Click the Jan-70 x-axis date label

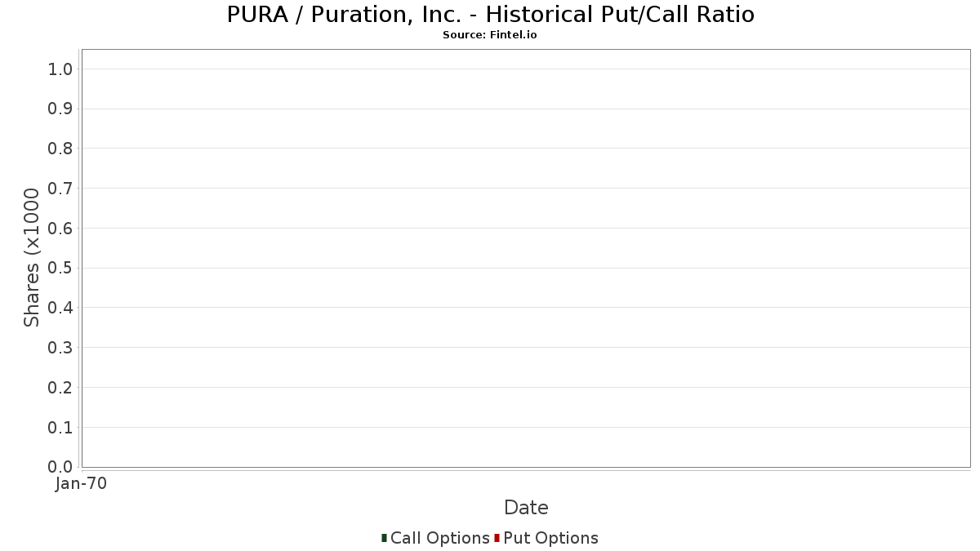81,484
